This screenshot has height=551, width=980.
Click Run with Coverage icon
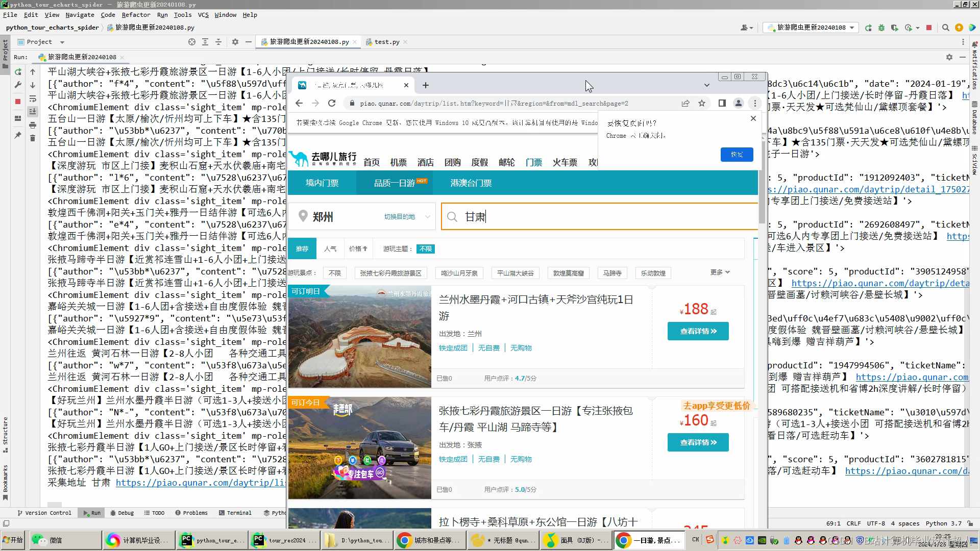click(x=894, y=28)
